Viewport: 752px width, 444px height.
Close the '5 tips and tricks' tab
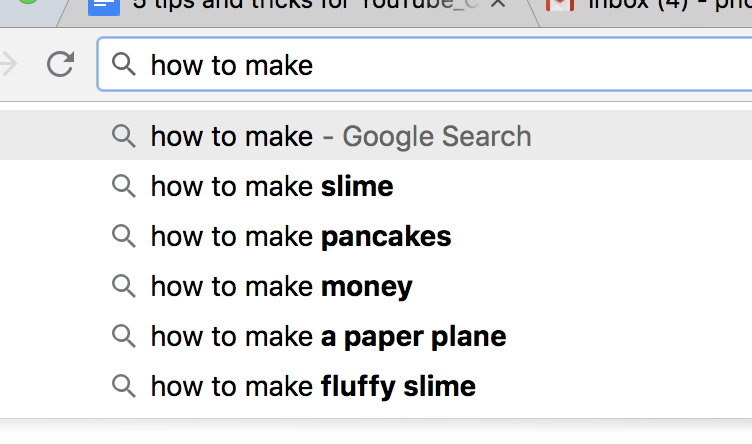pyautogui.click(x=499, y=4)
